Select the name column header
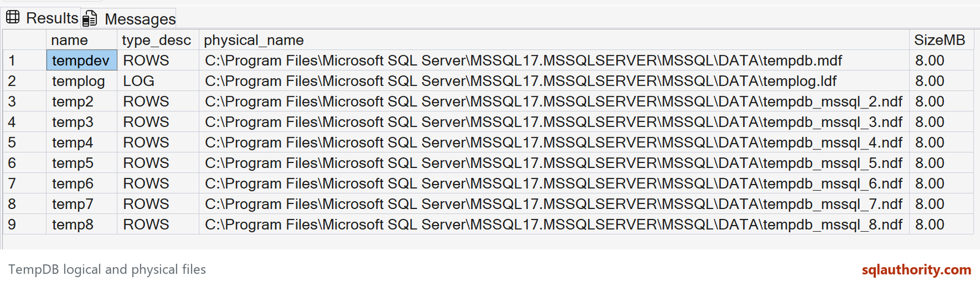Viewport: 980px width, 285px height. 81,40
